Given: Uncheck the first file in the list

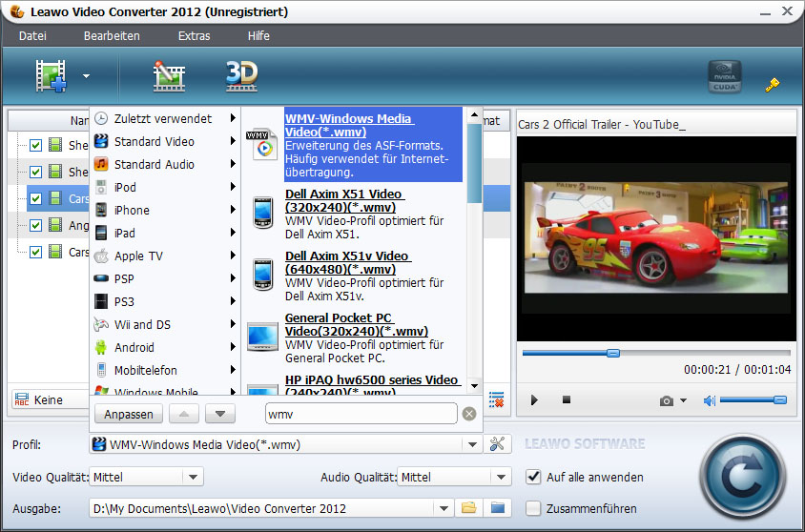Looking at the screenshot, I should click(35, 146).
